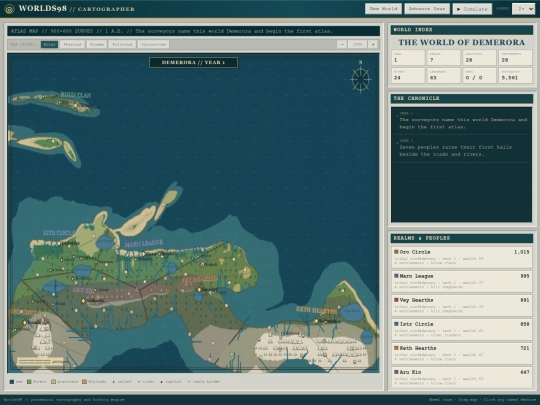This screenshot has width=540, height=405.
Task: Switch to the Biomes map layer
Action: click(x=97, y=44)
